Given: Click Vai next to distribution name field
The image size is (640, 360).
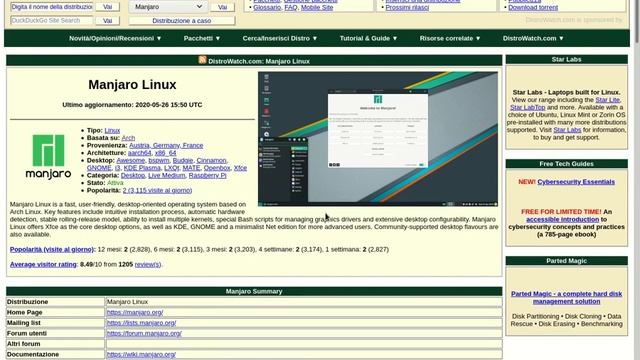Looking at the screenshot, I should [x=107, y=7].
